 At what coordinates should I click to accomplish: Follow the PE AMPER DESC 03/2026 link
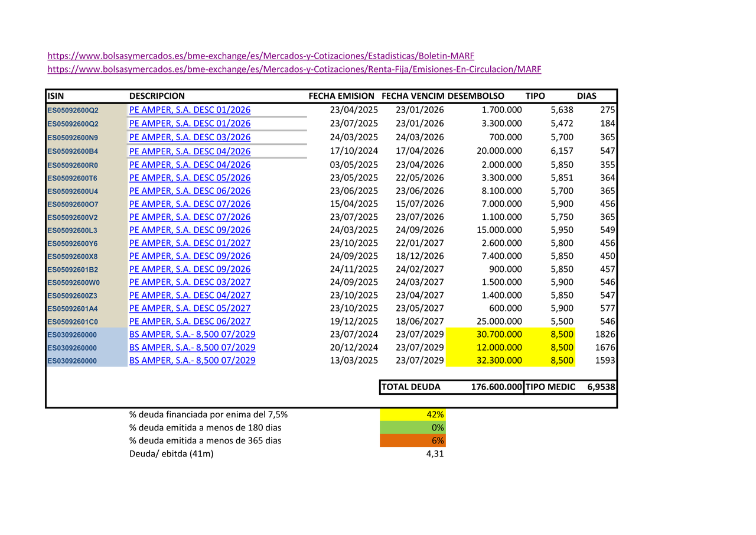[190, 137]
